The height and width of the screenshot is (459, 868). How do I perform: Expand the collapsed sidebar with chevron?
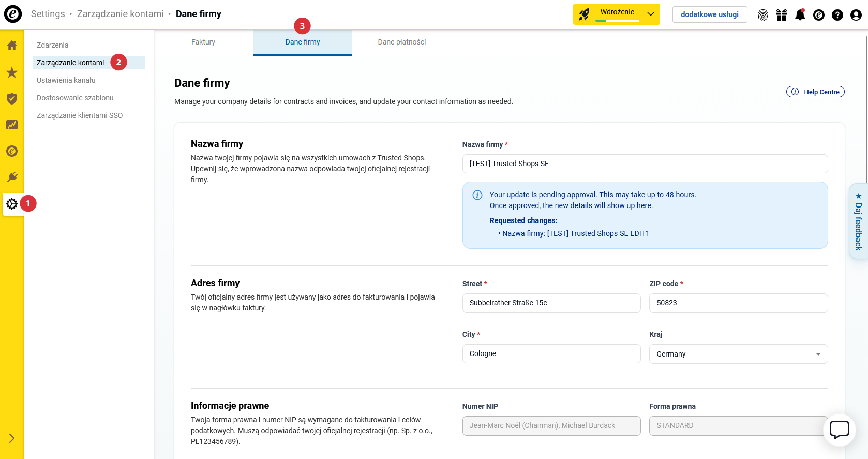[x=12, y=438]
